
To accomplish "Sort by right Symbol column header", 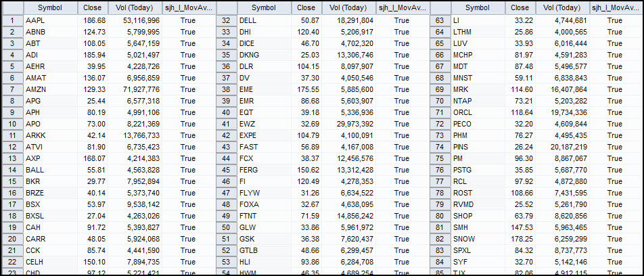I will click(x=478, y=8).
